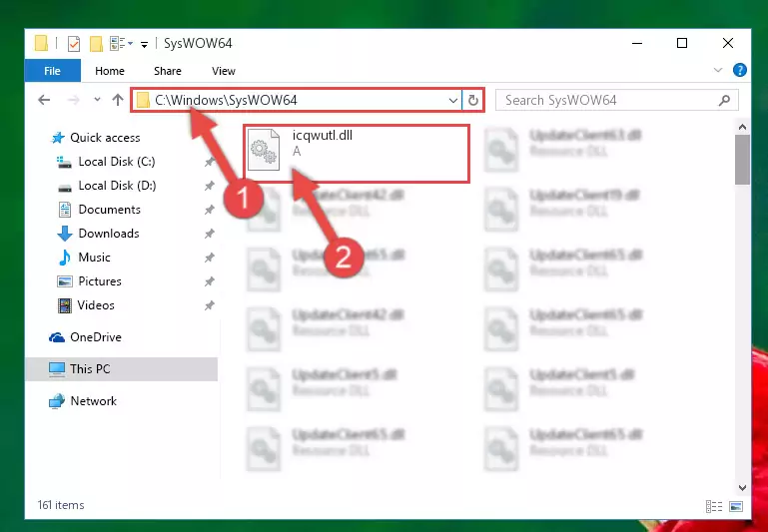Open the recent locations dropdown
Image resolution: width=768 pixels, height=532 pixels.
tap(97, 100)
